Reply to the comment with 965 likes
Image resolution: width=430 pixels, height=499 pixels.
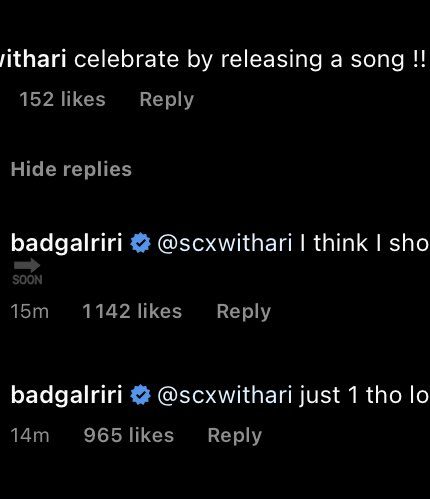[235, 436]
